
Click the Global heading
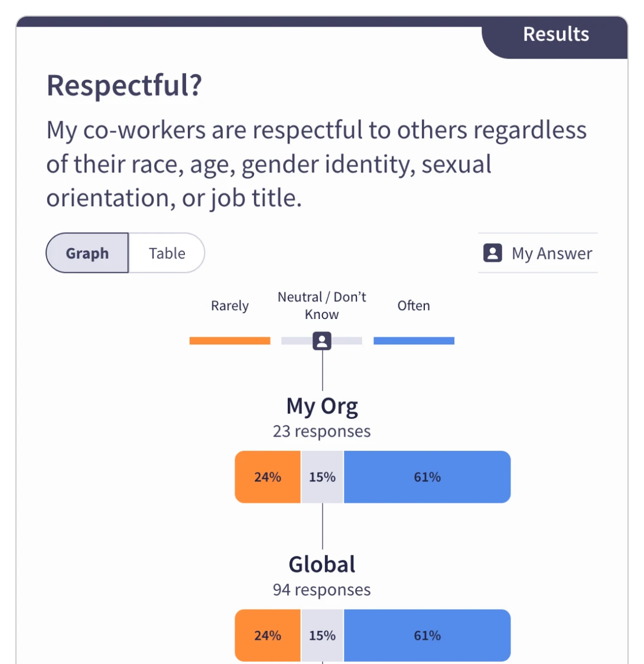tap(322, 565)
